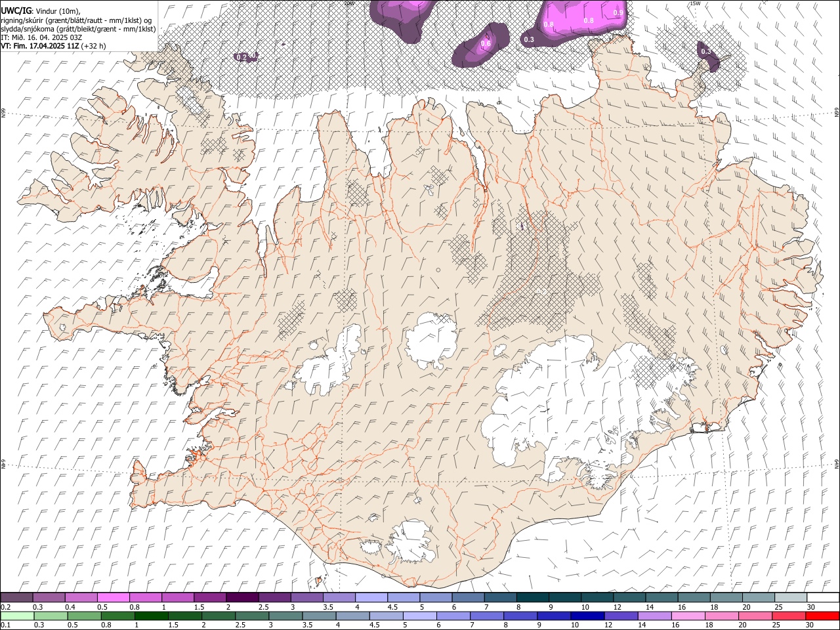840x630 pixels.
Task: Click the 20–25 hot pink rain legend swatch
Action: (755, 616)
